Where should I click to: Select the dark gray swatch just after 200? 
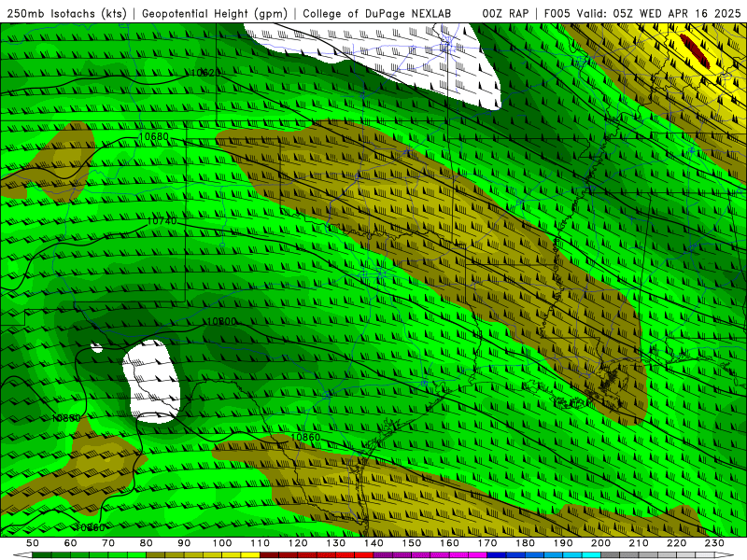[611, 555]
